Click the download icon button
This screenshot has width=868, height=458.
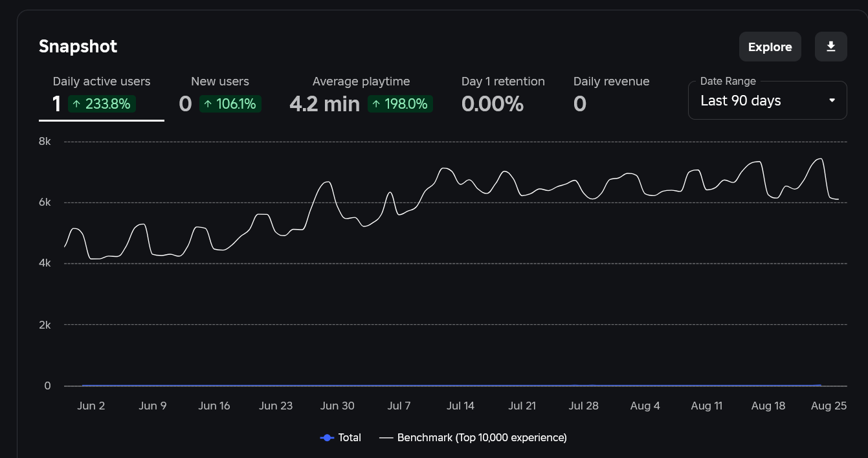point(831,47)
